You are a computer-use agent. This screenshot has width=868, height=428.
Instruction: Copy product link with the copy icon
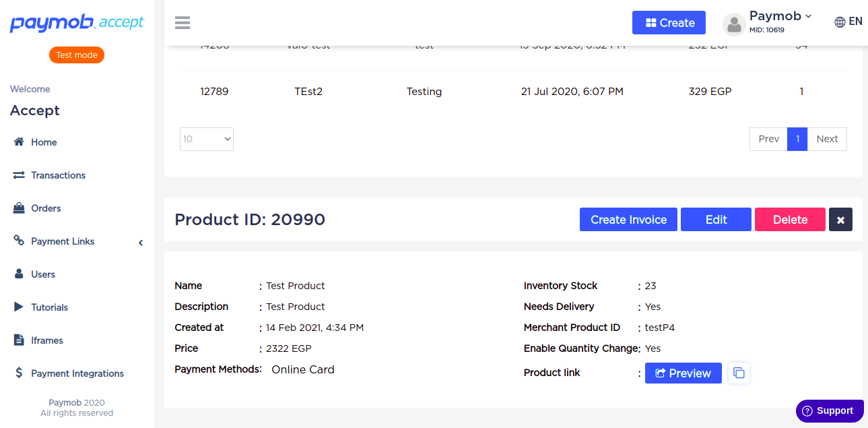pos(739,373)
